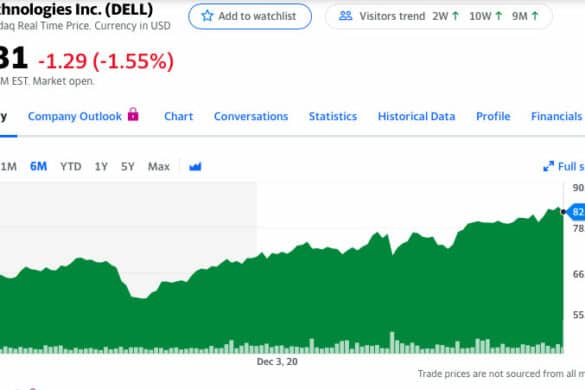Click the Add to watchlist button

pyautogui.click(x=250, y=16)
